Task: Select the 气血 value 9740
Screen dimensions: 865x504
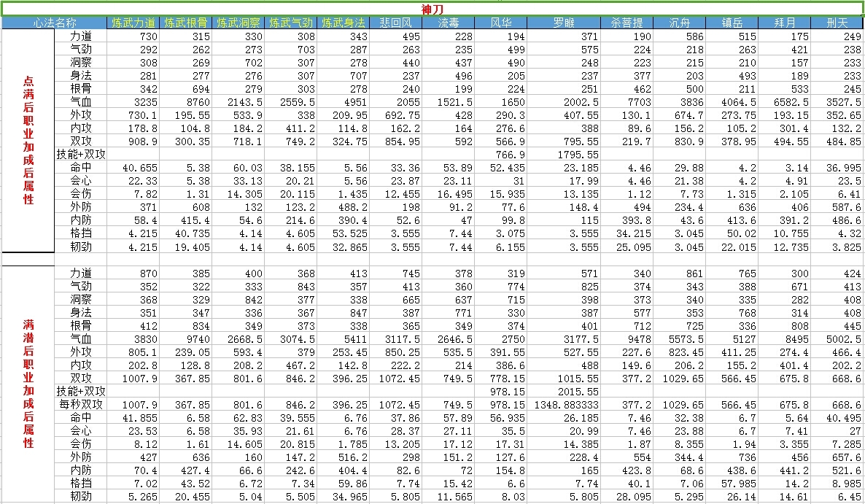Action: [185, 338]
